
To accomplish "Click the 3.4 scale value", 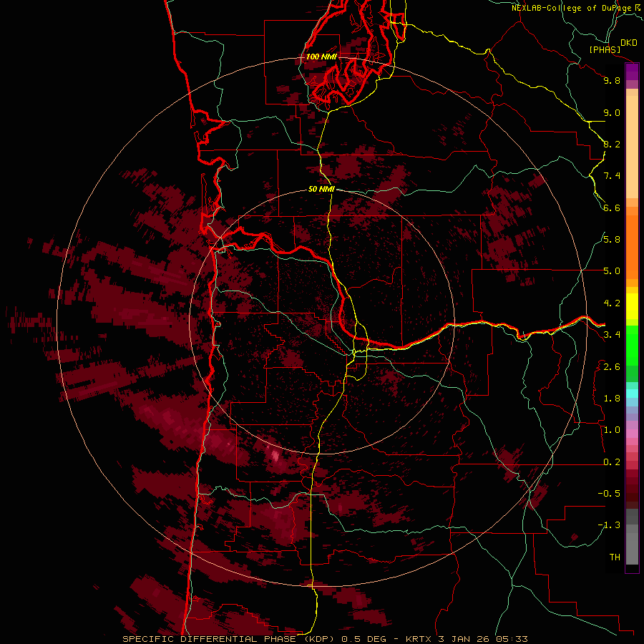I will [612, 335].
